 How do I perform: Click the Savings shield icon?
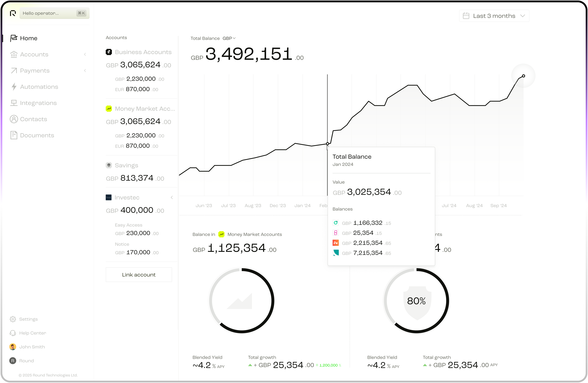(x=109, y=165)
